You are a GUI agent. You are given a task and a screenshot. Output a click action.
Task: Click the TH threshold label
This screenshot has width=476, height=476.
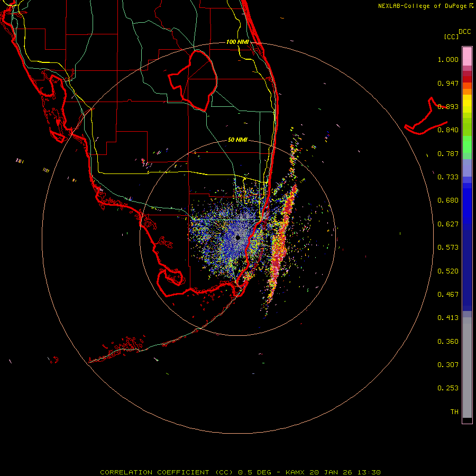(x=454, y=412)
